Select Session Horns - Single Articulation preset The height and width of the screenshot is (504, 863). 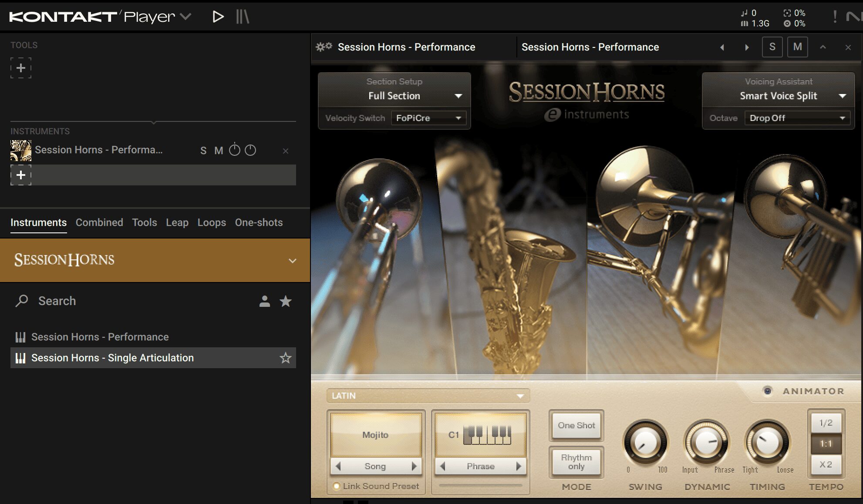point(153,358)
